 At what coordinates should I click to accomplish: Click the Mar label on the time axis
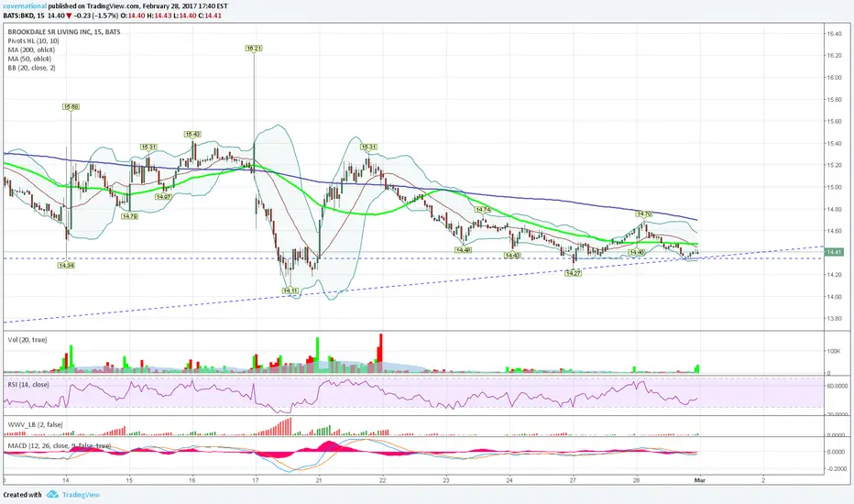click(699, 480)
